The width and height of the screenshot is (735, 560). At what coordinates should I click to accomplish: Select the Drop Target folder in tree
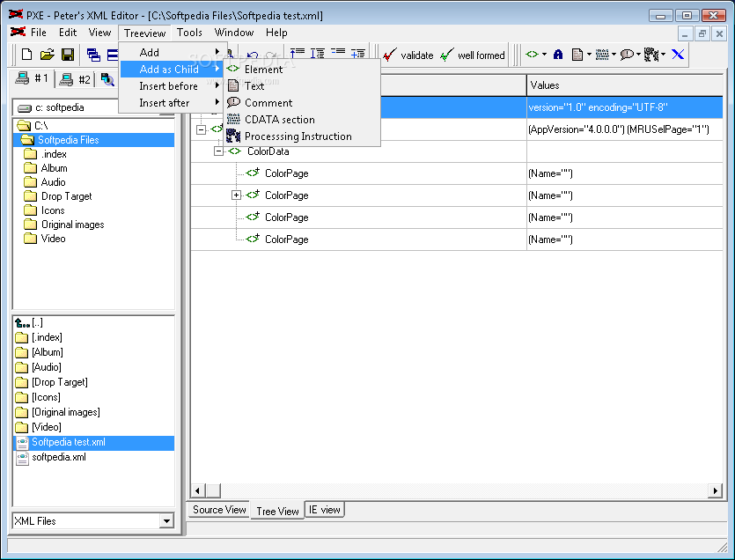(x=58, y=196)
